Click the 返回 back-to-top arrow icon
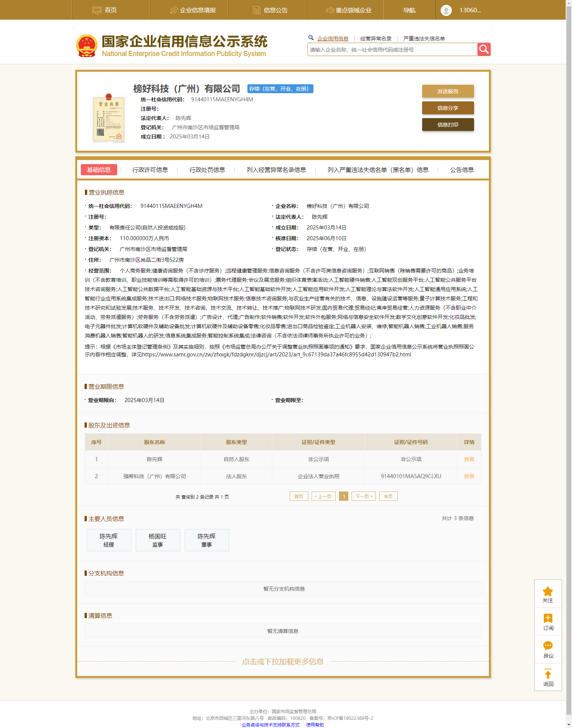572x728 pixels. (548, 674)
